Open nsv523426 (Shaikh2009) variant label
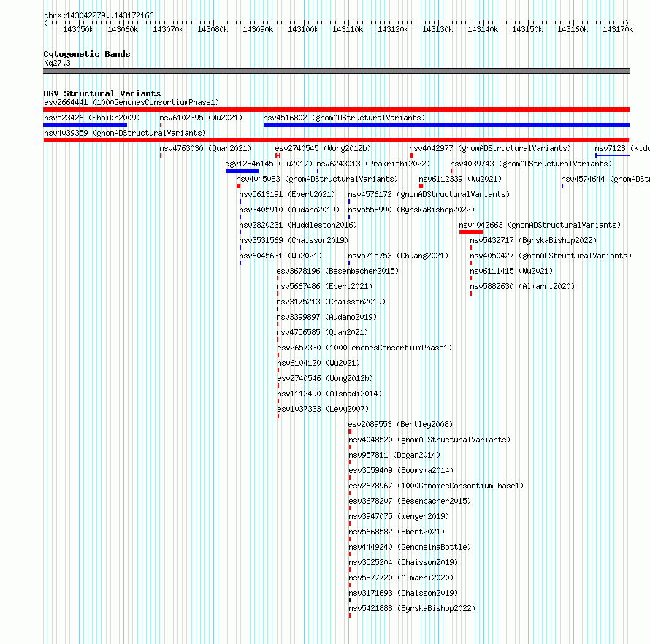Viewport: 650px width, 644px height. (92, 118)
